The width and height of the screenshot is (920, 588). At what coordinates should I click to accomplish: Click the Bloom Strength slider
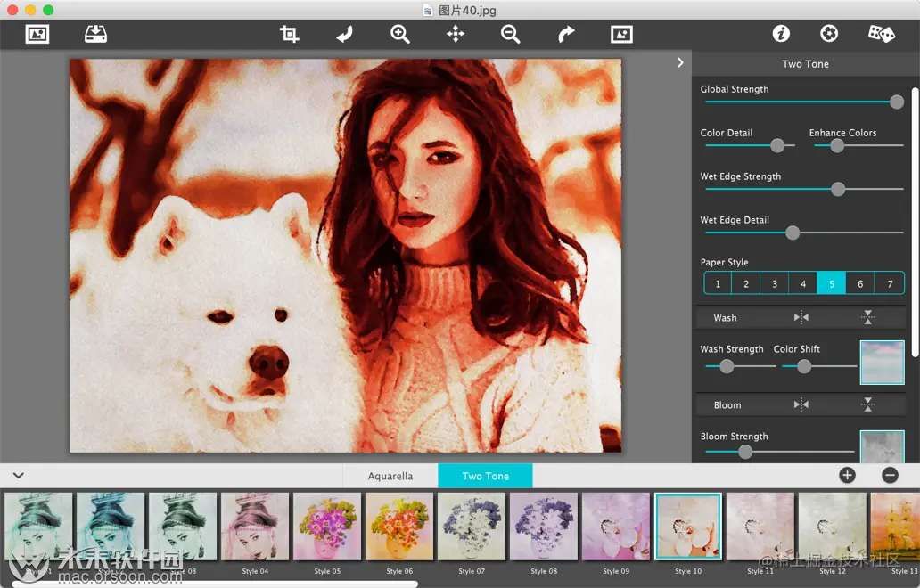click(x=779, y=452)
